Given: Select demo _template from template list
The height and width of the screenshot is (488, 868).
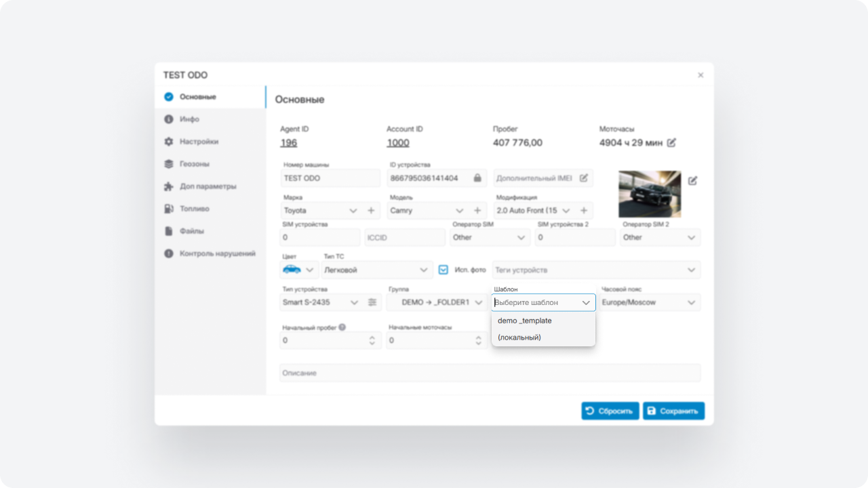Looking at the screenshot, I should (x=525, y=321).
